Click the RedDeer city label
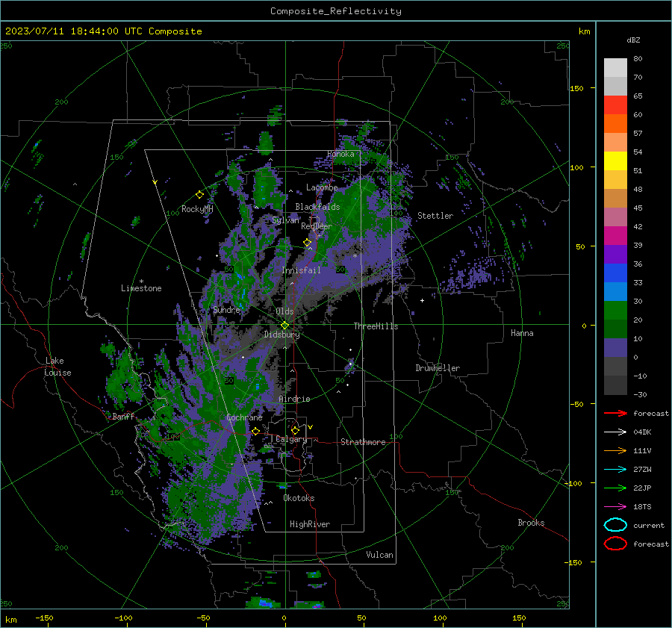Viewport: 672px width, 628px height. click(x=317, y=226)
